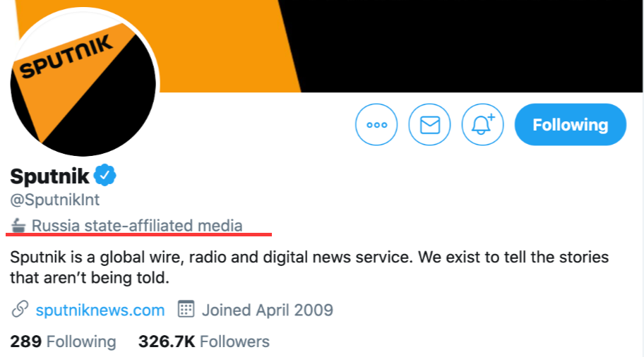This screenshot has height=357, width=644.
Task: Open the Sputnik profile picture
Action: (x=83, y=83)
